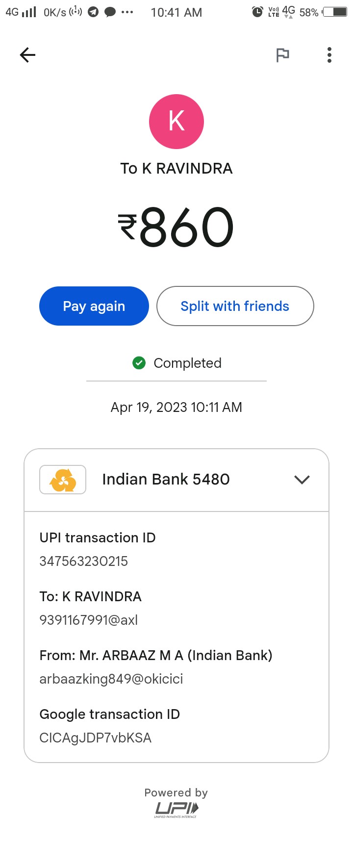Tap the pink K profile avatar
This screenshot has width=353, height=868.
coord(176,122)
